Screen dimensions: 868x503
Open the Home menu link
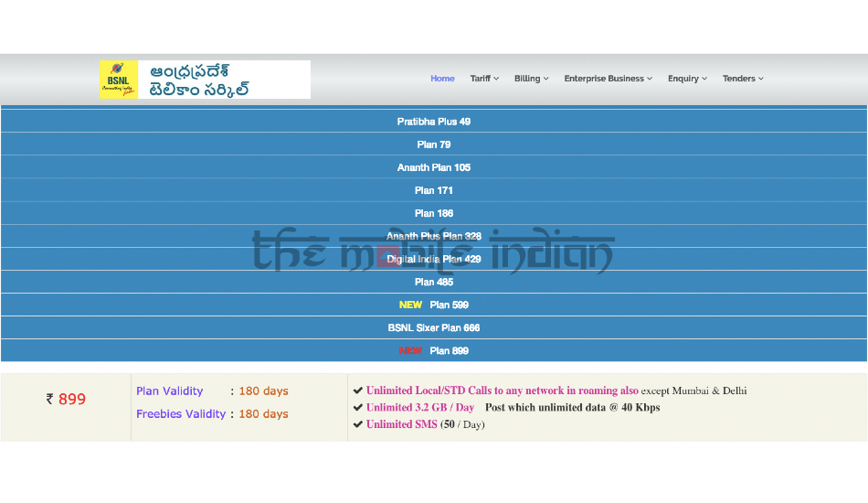[442, 79]
